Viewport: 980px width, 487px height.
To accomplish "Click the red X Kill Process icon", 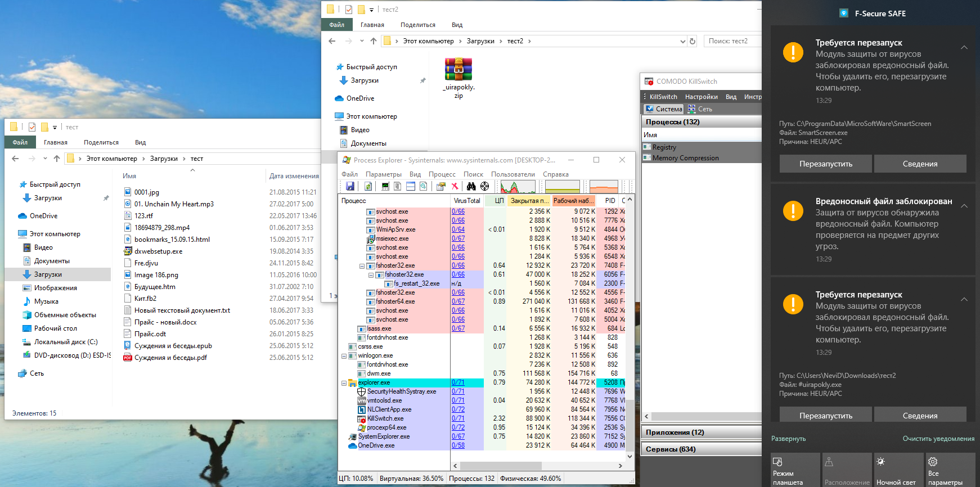I will click(455, 186).
